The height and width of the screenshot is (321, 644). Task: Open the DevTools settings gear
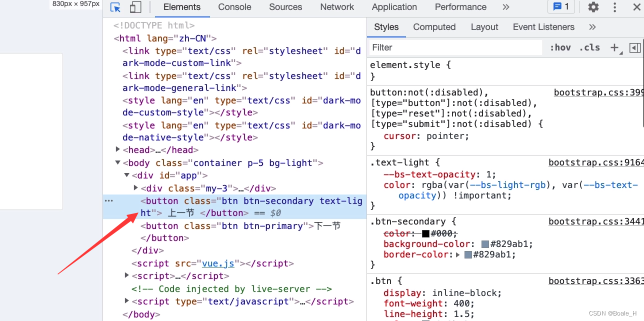pyautogui.click(x=593, y=7)
